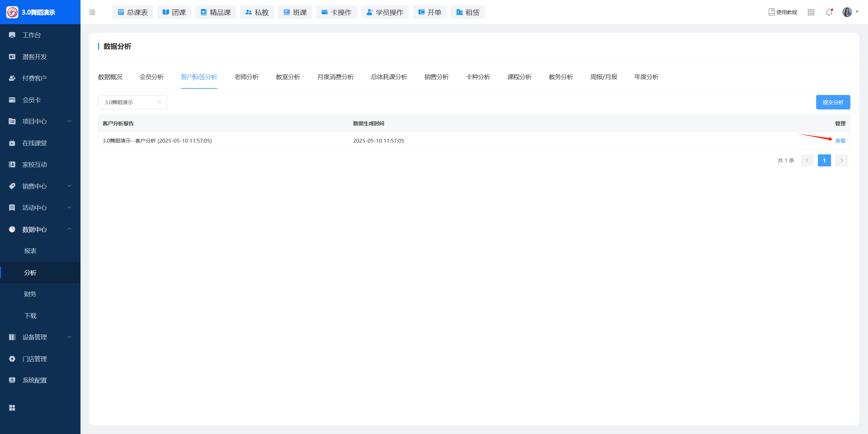Go to next page in pagination

pyautogui.click(x=842, y=160)
